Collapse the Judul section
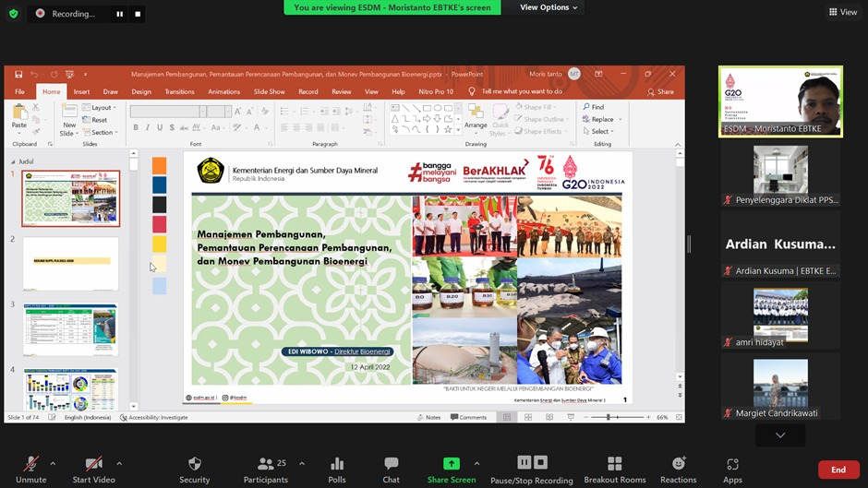Viewport: 868px width, 488px height. 13,161
